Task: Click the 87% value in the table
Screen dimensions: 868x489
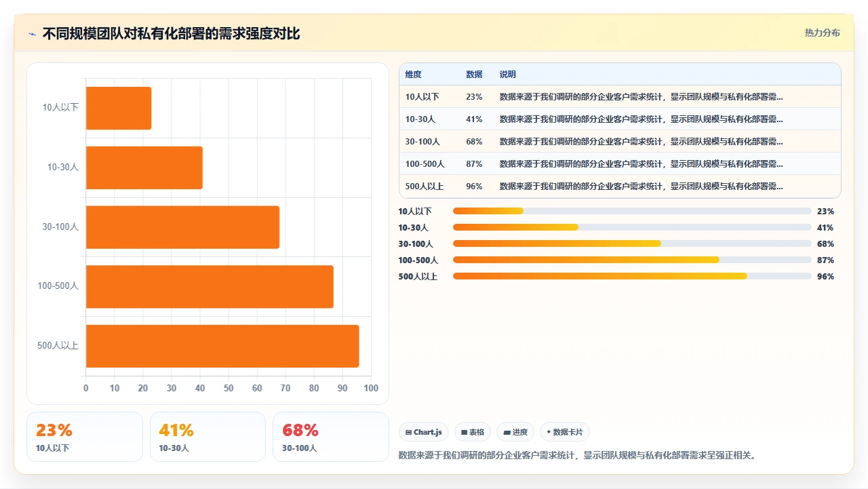Action: tap(474, 164)
